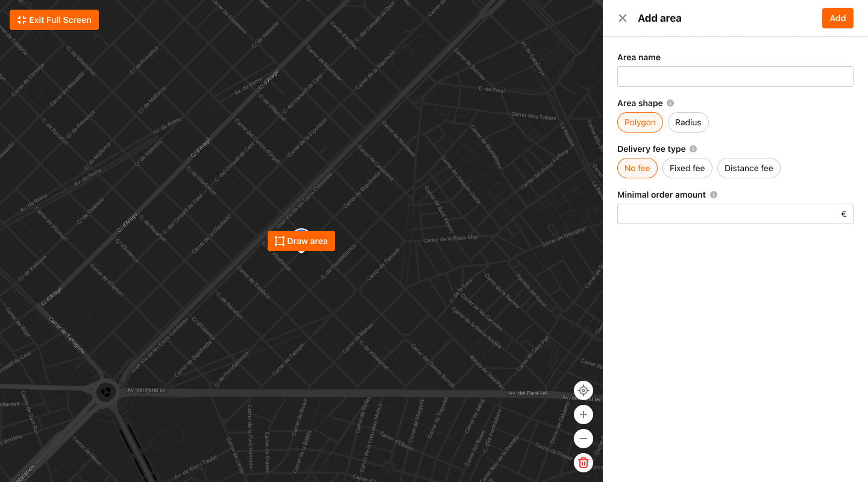868x482 pixels.
Task: Click the locate-me crosshair map icon
Action: [x=583, y=390]
